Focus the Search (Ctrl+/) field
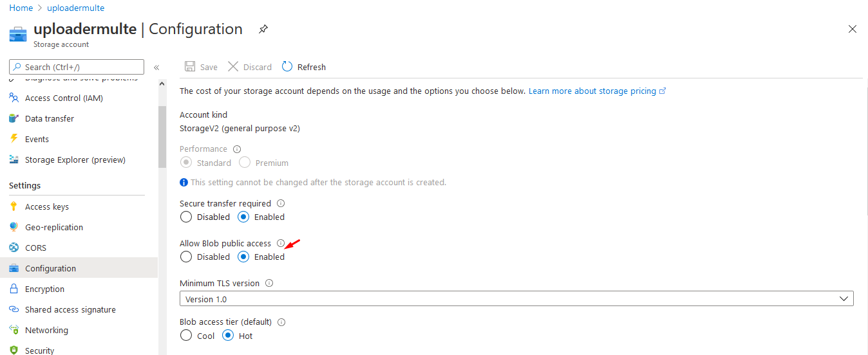 77,67
